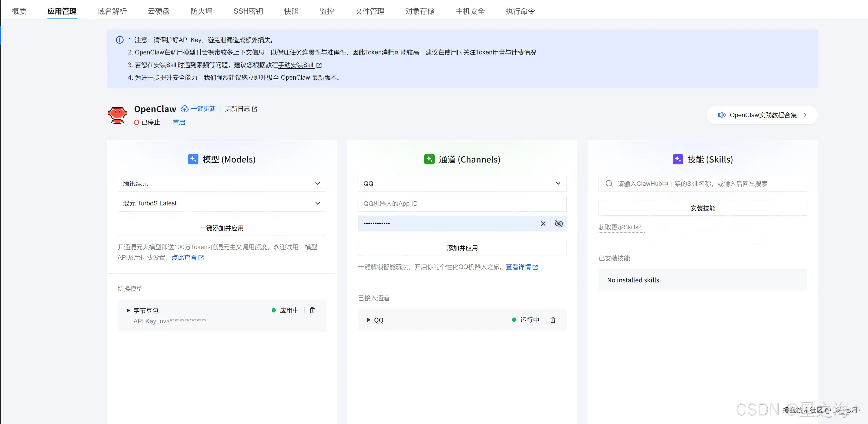
Task: Click the QQ机器人的App ID input field
Action: coord(462,203)
